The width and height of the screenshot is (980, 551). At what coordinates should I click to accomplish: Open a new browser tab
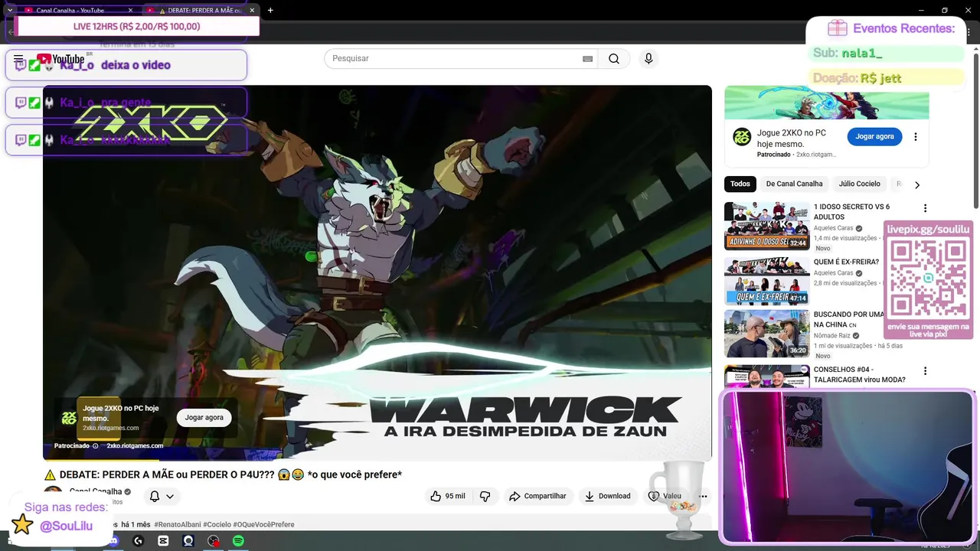[270, 10]
